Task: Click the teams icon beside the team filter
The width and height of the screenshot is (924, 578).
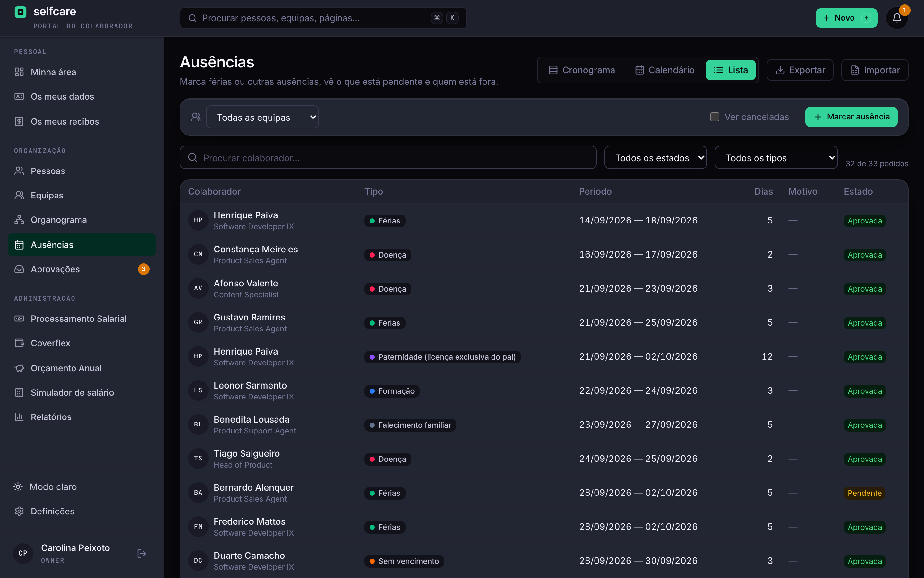Action: click(x=195, y=117)
